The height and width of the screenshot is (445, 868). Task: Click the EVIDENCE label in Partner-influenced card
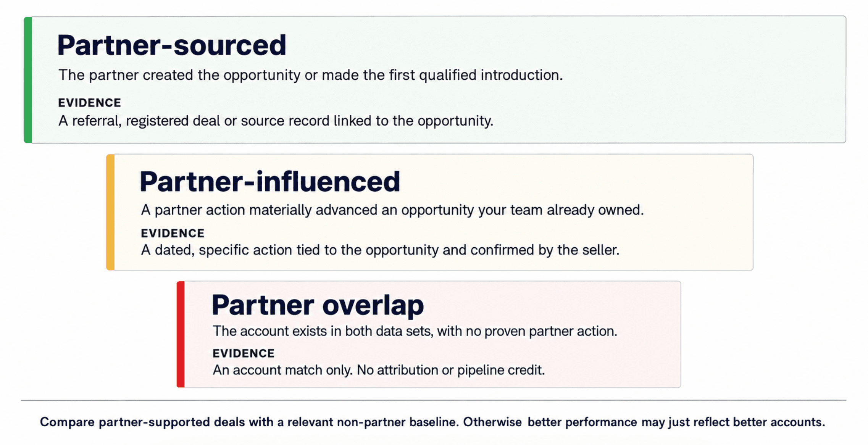point(173,233)
